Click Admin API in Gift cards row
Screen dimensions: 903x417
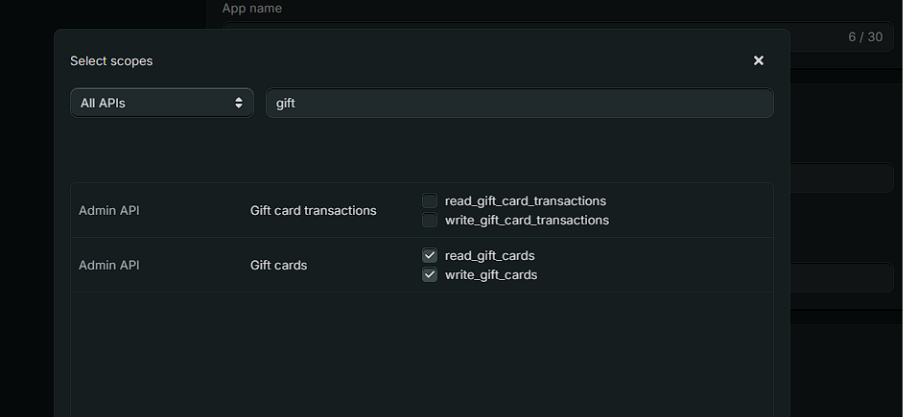click(x=109, y=266)
